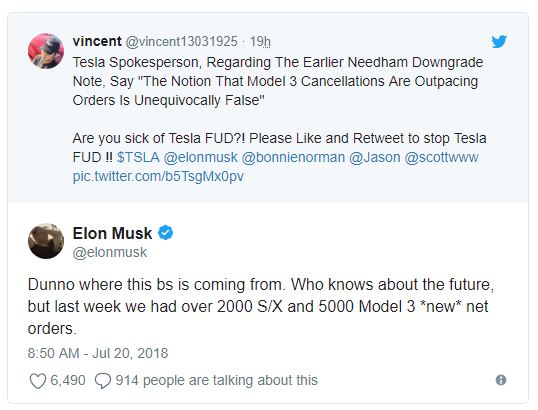
Task: Open the @elonmusk mention in quoted tweet
Action: pos(200,157)
